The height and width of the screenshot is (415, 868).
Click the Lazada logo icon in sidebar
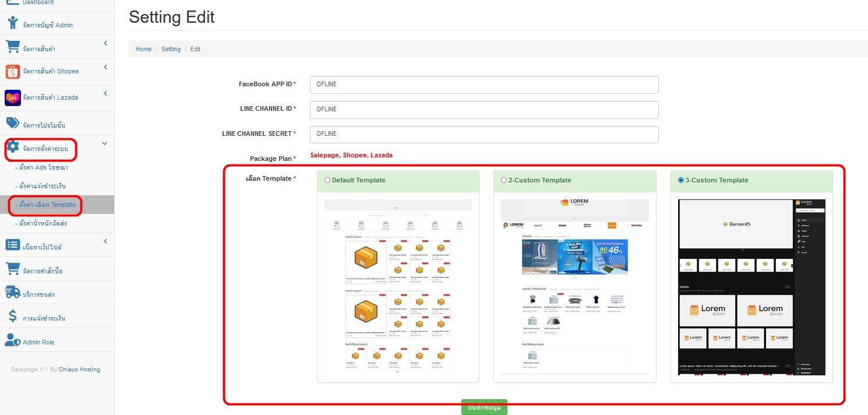point(13,97)
